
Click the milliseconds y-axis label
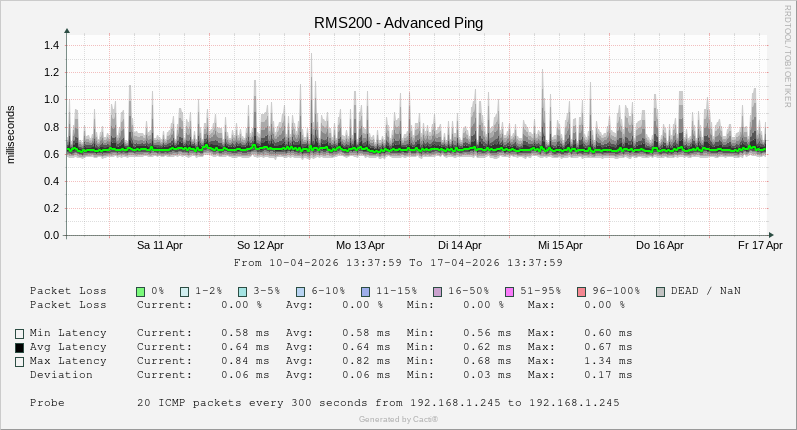point(11,134)
